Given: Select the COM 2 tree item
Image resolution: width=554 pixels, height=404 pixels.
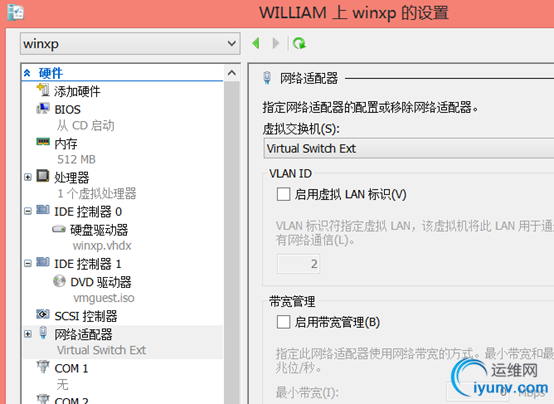Looking at the screenshot, I should 71,400.
